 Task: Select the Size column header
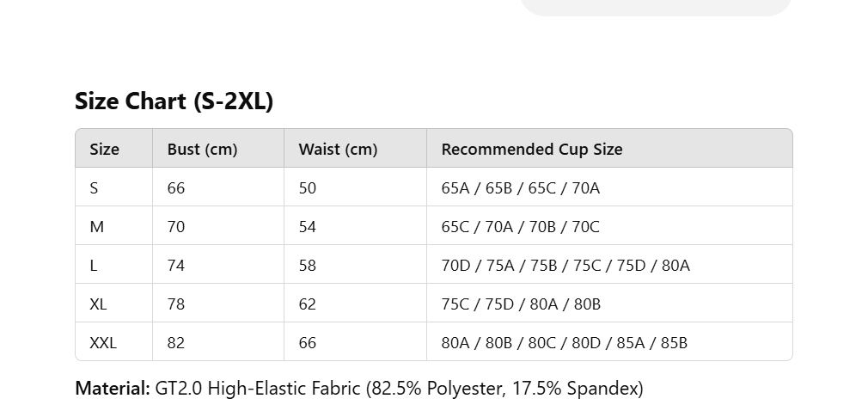pos(104,149)
